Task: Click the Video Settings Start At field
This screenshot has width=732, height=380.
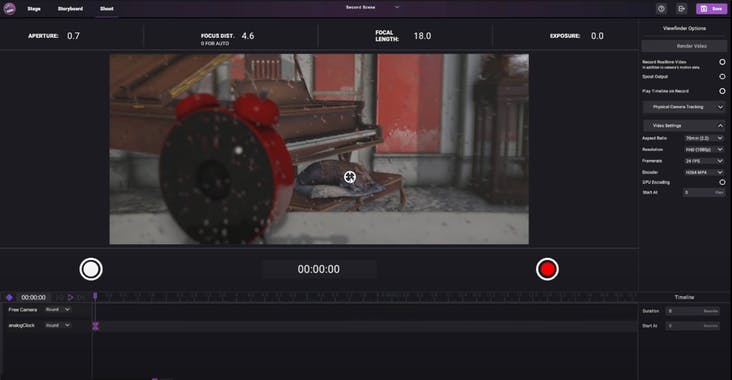Action: [x=704, y=192]
